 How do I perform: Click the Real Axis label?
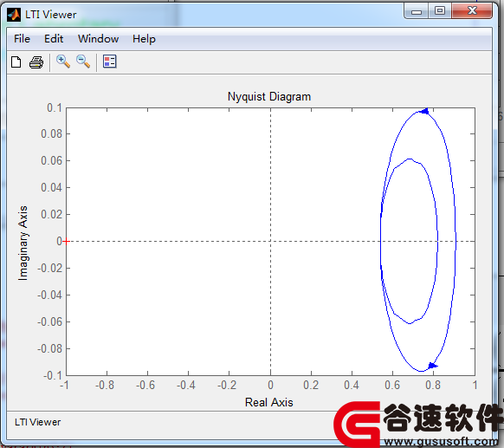tap(269, 402)
